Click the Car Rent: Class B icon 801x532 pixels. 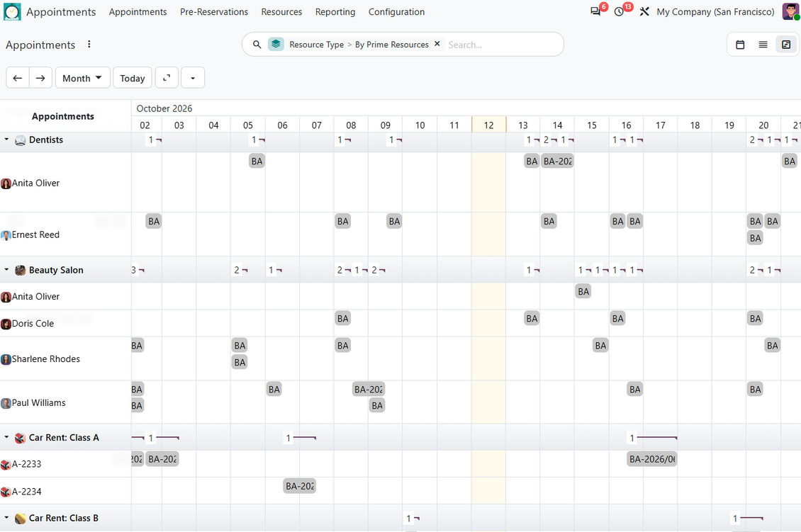click(x=20, y=519)
